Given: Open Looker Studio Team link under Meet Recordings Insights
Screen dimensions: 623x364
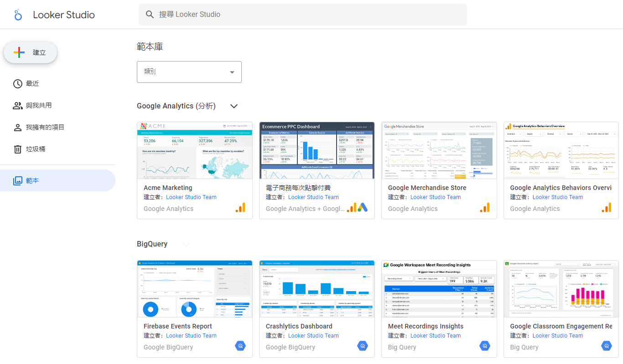Looking at the screenshot, I should [436, 336].
